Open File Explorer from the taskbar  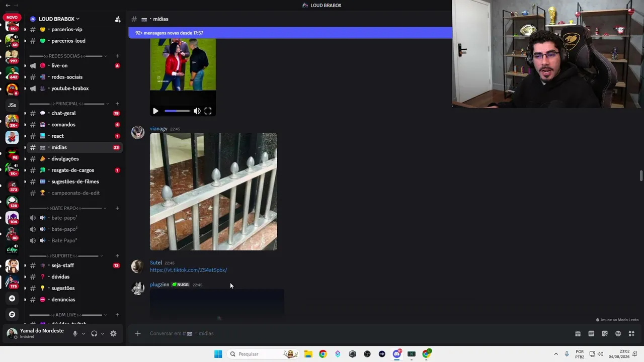click(x=308, y=354)
